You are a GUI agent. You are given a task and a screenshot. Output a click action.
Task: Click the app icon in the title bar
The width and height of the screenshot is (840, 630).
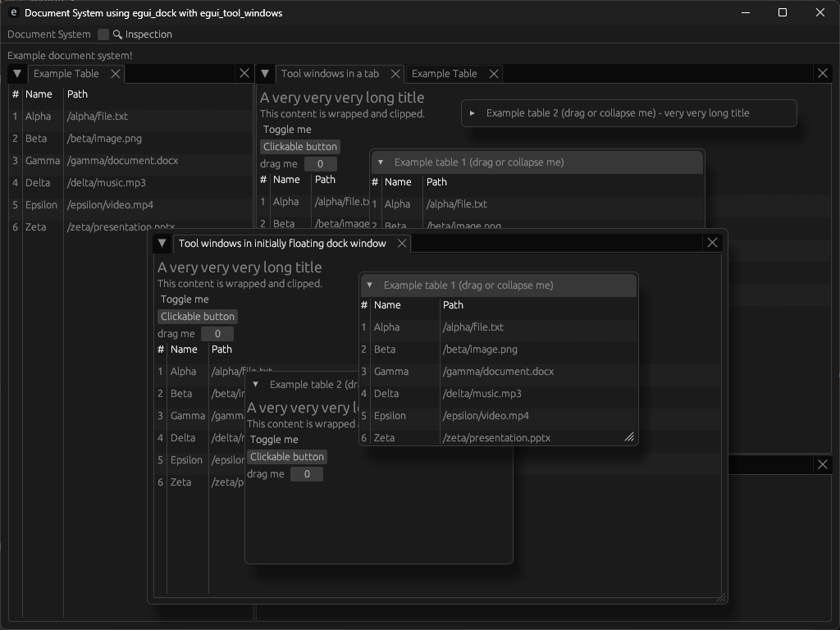click(15, 12)
